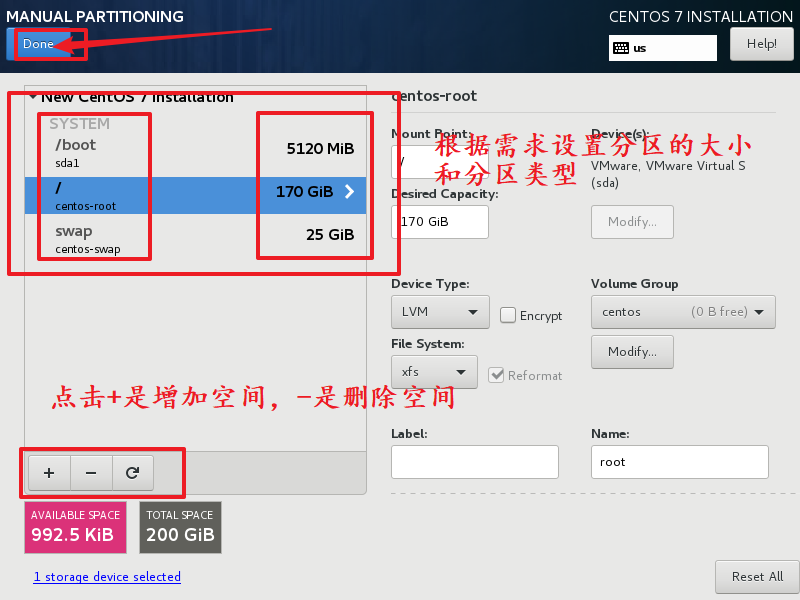This screenshot has width=800, height=600.
Task: Toggle the Reformat checkbox
Action: 496,375
